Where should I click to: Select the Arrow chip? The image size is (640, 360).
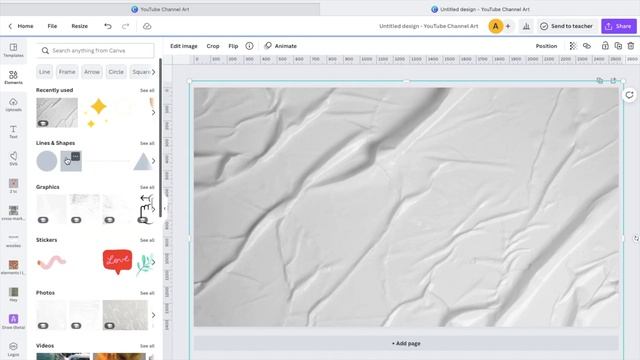tap(92, 72)
